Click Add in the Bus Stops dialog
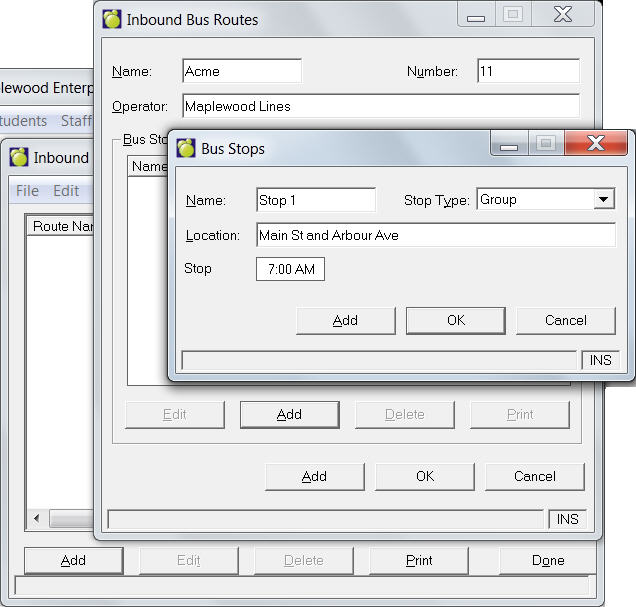The height and width of the screenshot is (607, 636). [345, 320]
